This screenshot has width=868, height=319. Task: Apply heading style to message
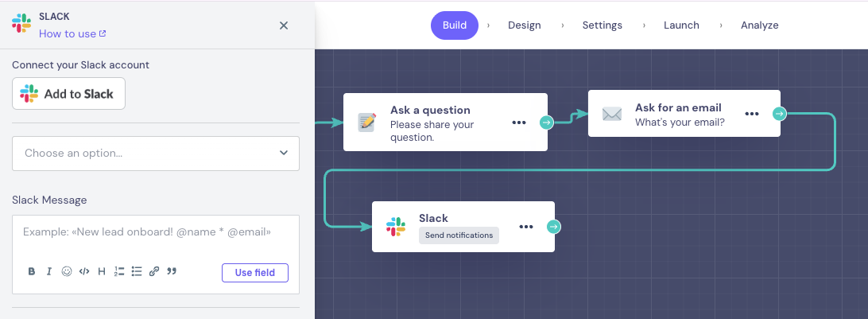click(102, 272)
